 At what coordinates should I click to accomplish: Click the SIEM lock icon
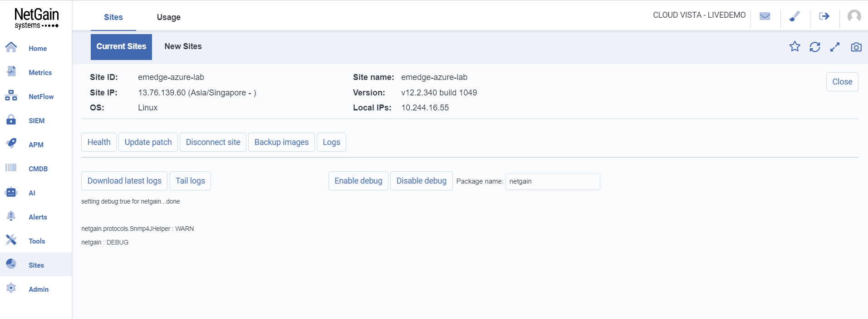[11, 120]
